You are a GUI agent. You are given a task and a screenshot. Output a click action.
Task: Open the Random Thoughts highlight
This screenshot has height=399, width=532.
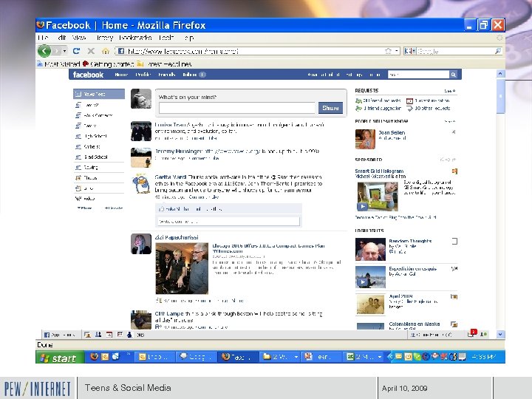(x=410, y=241)
